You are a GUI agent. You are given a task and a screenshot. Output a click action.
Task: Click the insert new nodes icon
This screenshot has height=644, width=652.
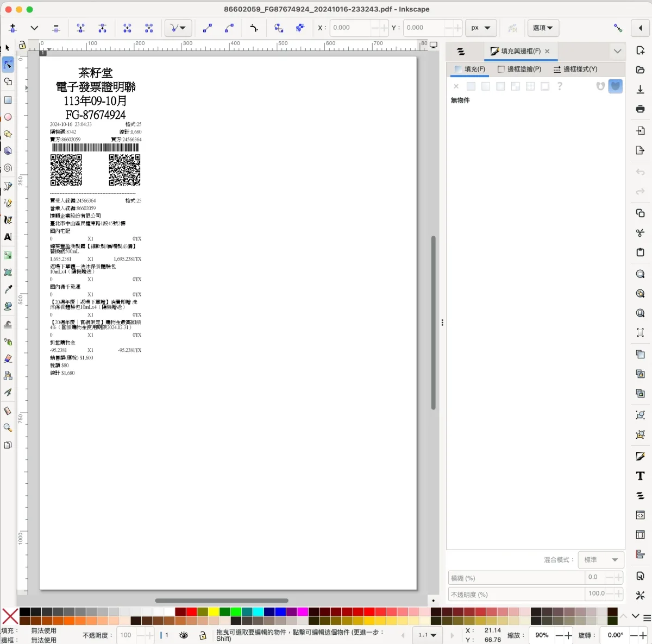pyautogui.click(x=13, y=28)
